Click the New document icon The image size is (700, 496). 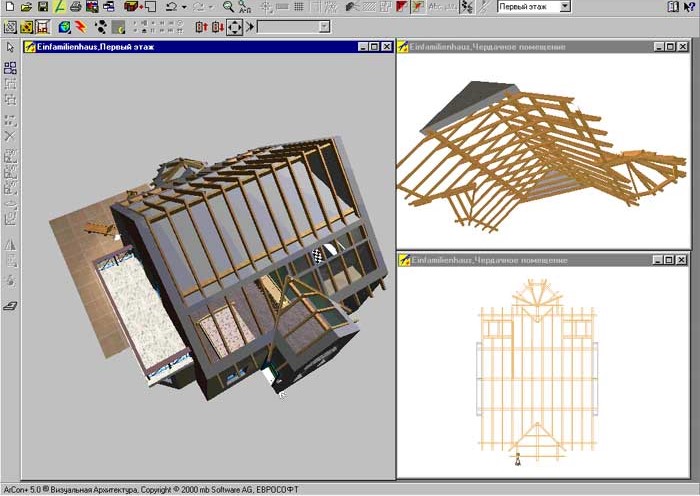tap(9, 7)
